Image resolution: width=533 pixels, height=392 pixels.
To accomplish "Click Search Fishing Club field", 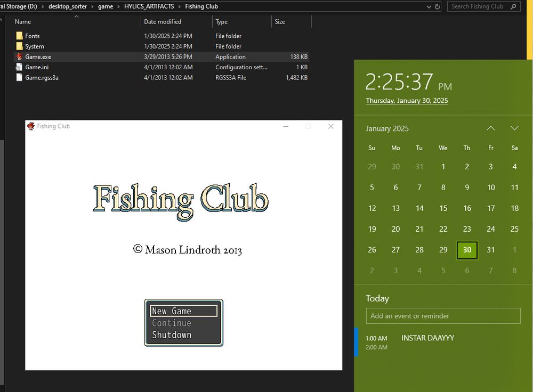I will 484,6.
